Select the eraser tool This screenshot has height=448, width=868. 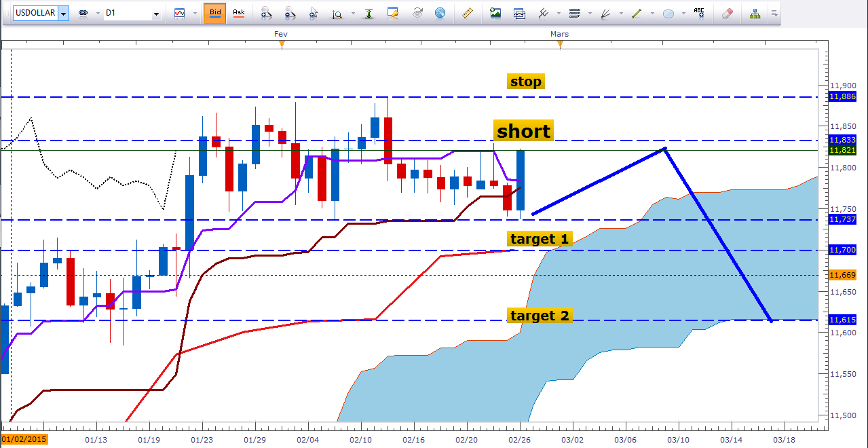[x=728, y=13]
